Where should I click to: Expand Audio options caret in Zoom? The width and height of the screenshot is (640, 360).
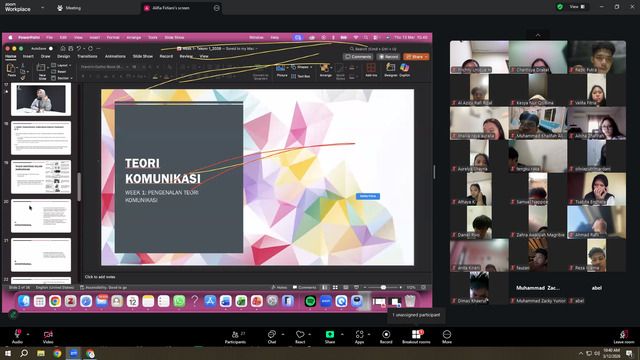pos(28,334)
